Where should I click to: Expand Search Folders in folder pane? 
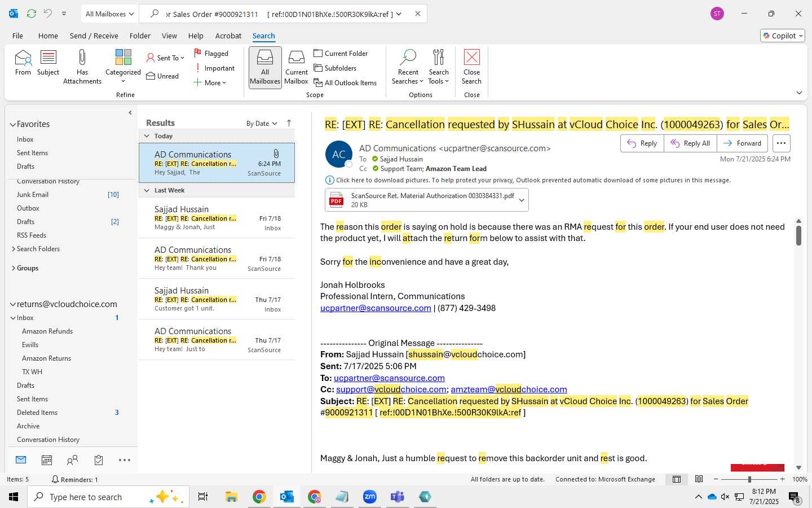(13, 249)
